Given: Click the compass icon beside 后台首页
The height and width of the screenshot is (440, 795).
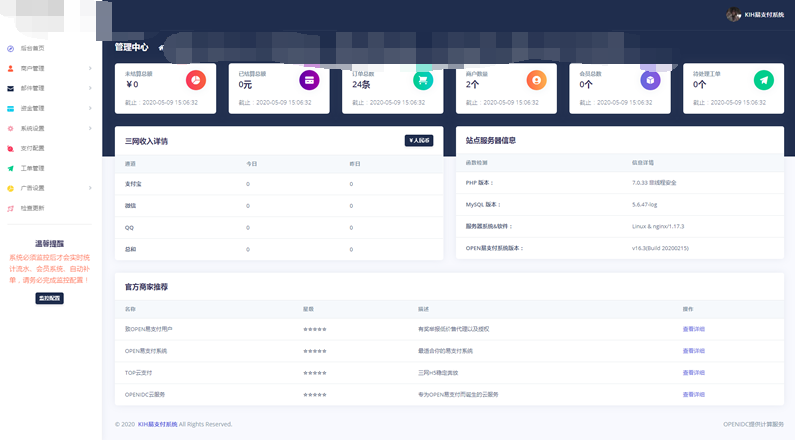Looking at the screenshot, I should (x=10, y=48).
